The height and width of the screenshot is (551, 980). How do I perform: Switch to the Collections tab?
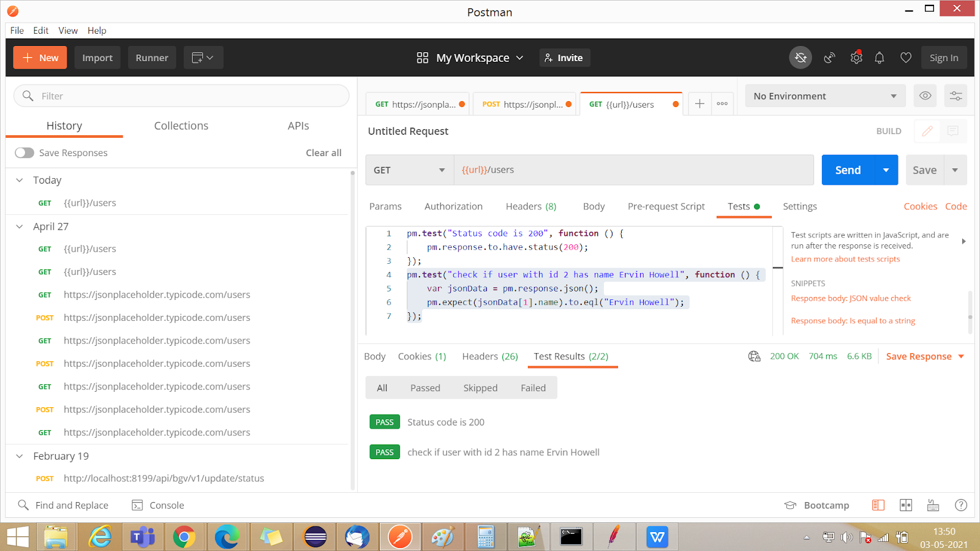(181, 126)
